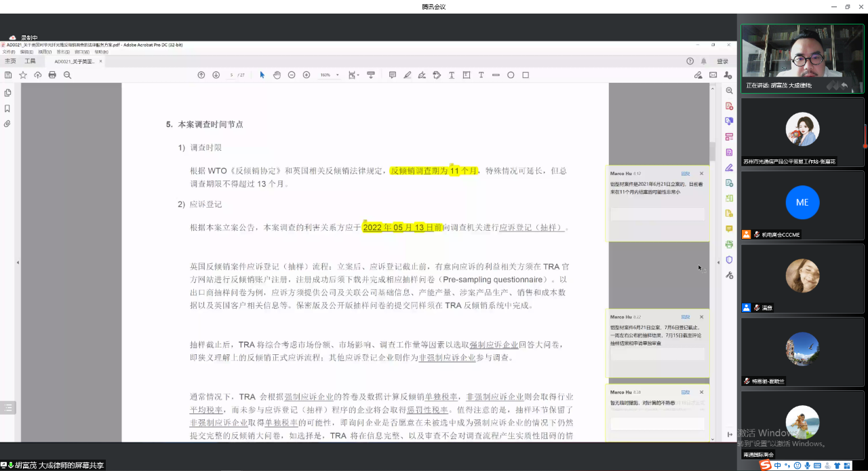Switch to the 工具 tab
Viewport: 868px width, 471px height.
(x=31, y=61)
